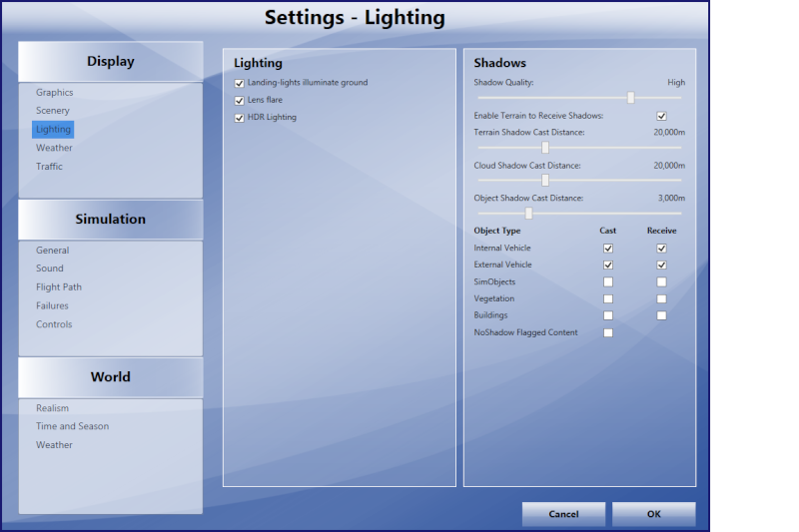Open Controls settings page
The height and width of the screenshot is (532, 799).
[54, 324]
